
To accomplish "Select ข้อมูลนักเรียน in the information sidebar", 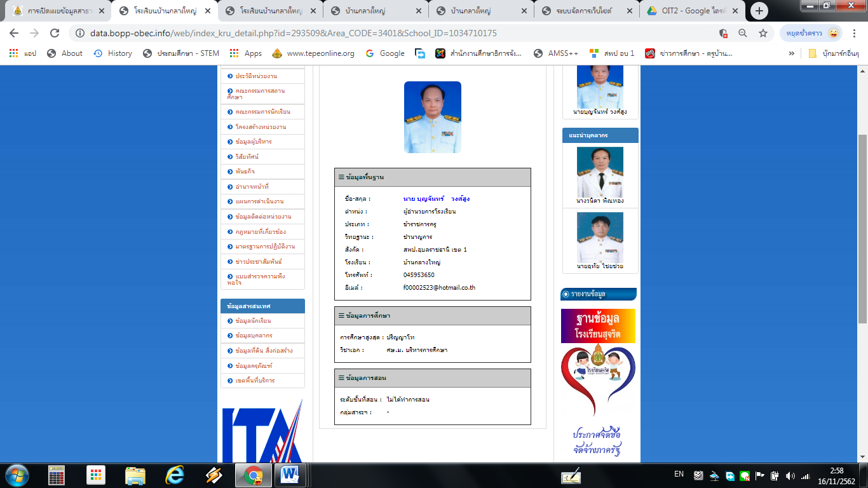I will coord(253,321).
